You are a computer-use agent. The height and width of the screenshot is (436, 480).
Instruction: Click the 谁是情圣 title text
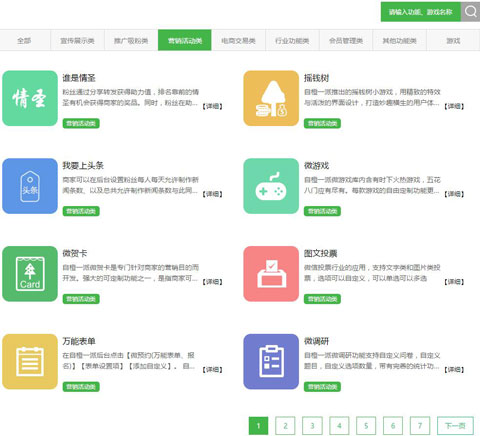[x=79, y=78]
